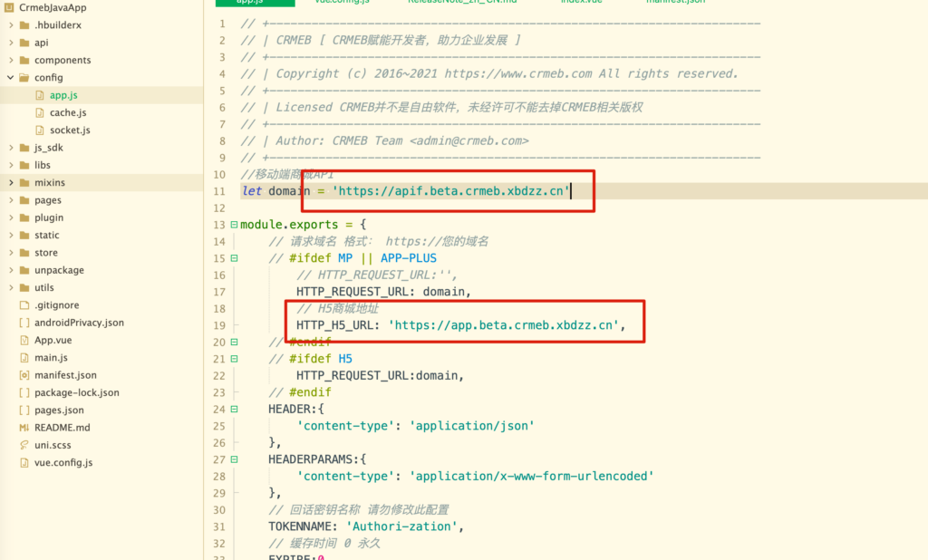
Task: Open main.js from project tree
Action: [51, 358]
